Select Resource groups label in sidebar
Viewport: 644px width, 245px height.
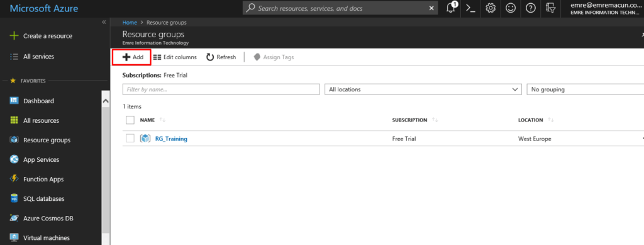[x=47, y=140]
